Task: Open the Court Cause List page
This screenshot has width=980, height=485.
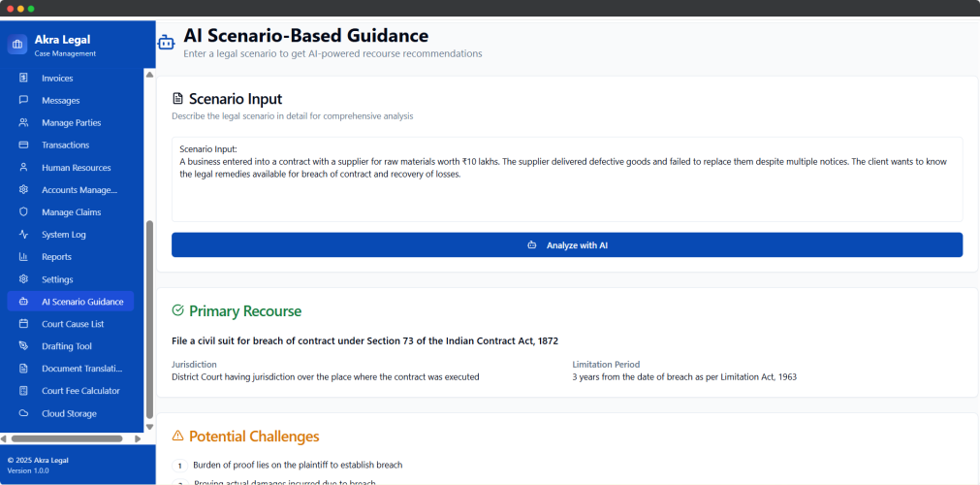Action: (72, 324)
